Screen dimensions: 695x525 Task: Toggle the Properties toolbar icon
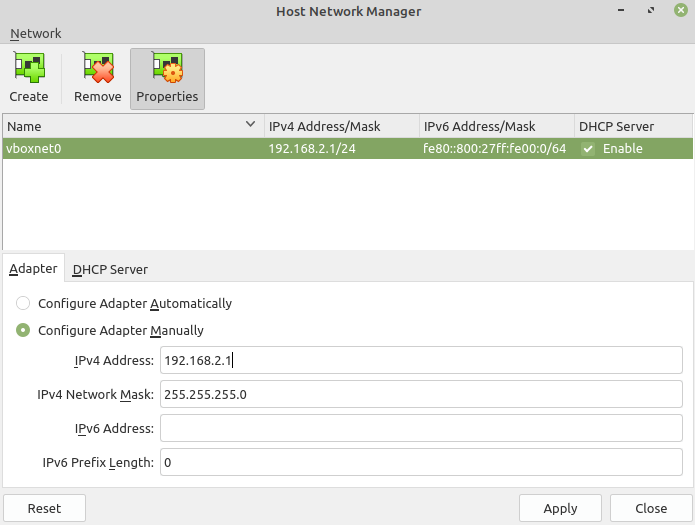[167, 68]
